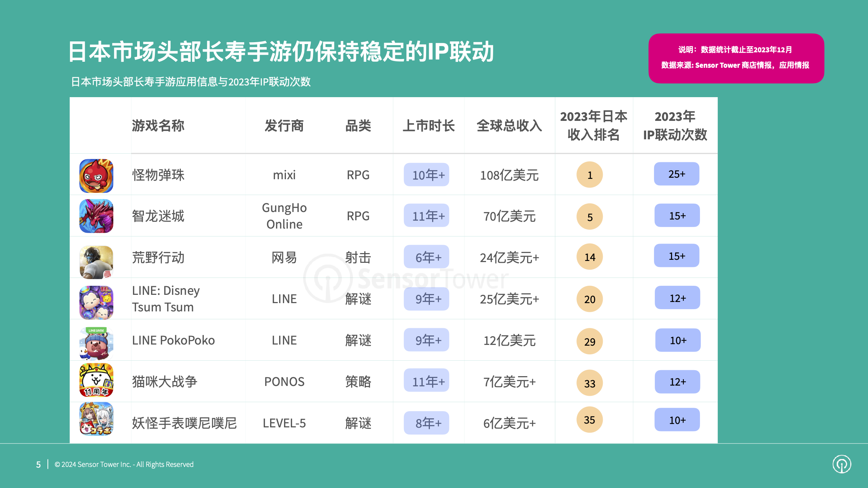Click the Sensor Tower copyright footer text
Image resolution: width=868 pixels, height=488 pixels.
124,464
